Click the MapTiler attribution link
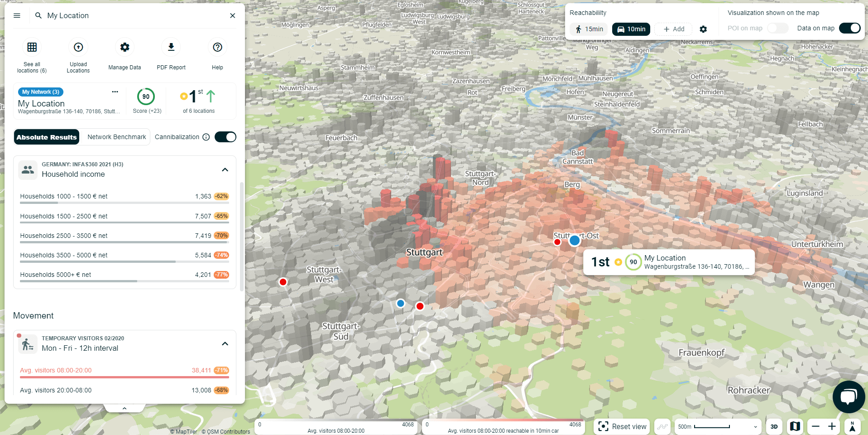This screenshot has width=868, height=435. pyautogui.click(x=183, y=431)
